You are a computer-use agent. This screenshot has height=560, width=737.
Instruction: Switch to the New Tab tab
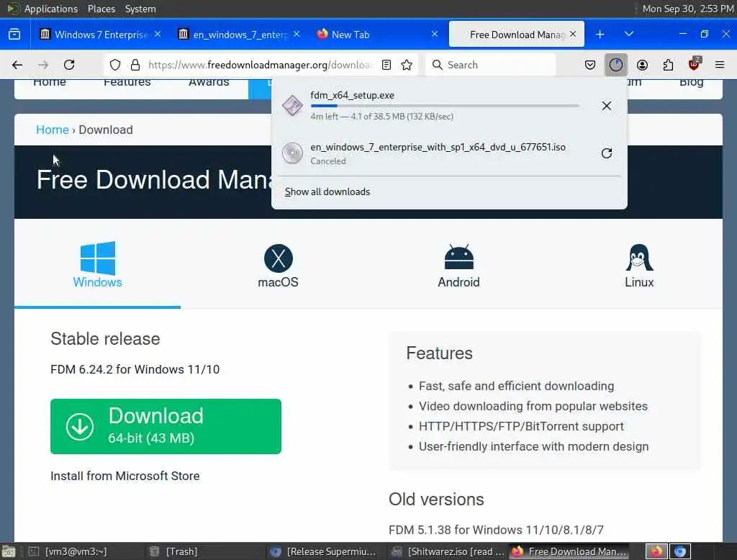click(377, 35)
